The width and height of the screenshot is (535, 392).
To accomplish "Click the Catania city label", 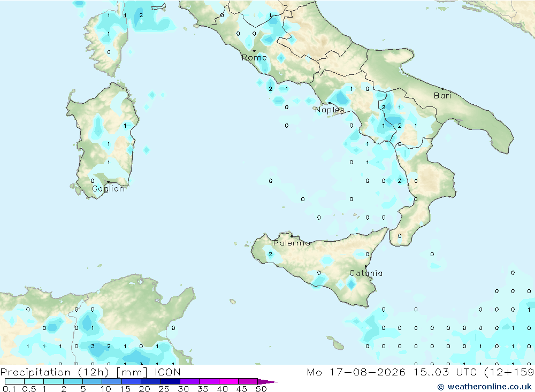I will 366,273.
